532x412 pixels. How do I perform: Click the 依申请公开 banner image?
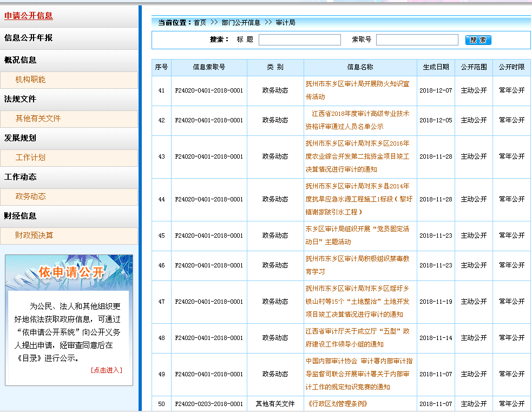pos(69,272)
